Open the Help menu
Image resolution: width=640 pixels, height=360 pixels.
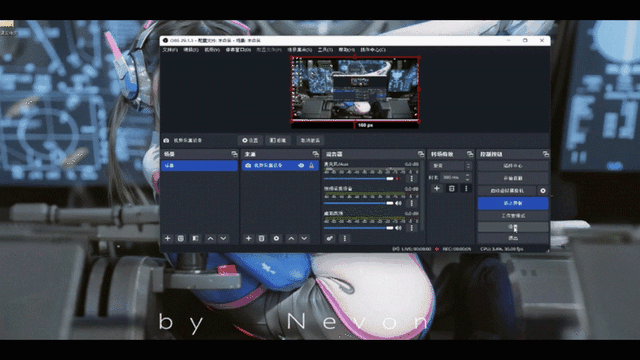346,50
